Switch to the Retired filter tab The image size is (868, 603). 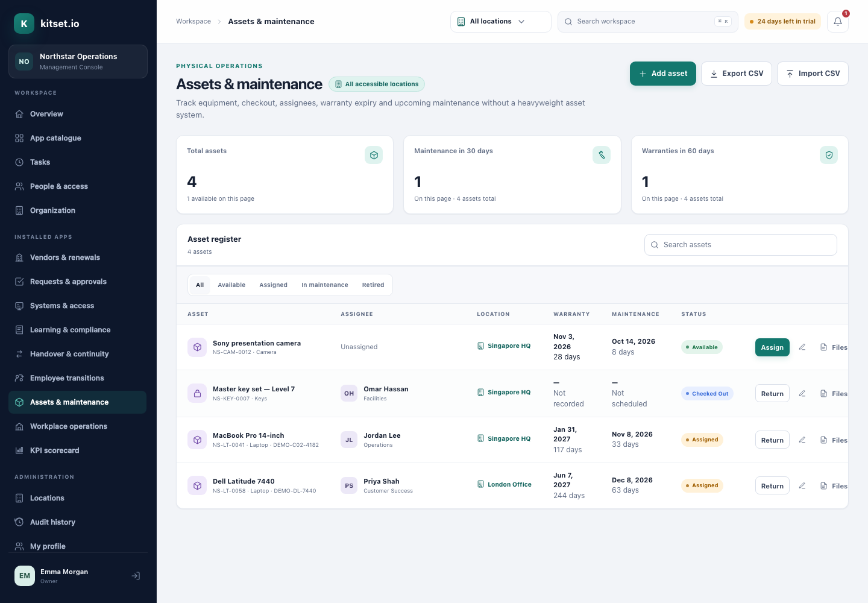pos(373,285)
